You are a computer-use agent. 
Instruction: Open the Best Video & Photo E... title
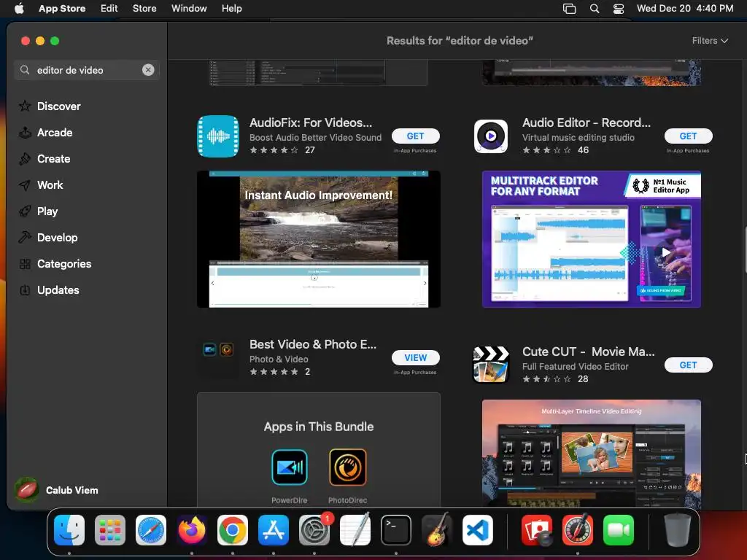pyautogui.click(x=313, y=344)
